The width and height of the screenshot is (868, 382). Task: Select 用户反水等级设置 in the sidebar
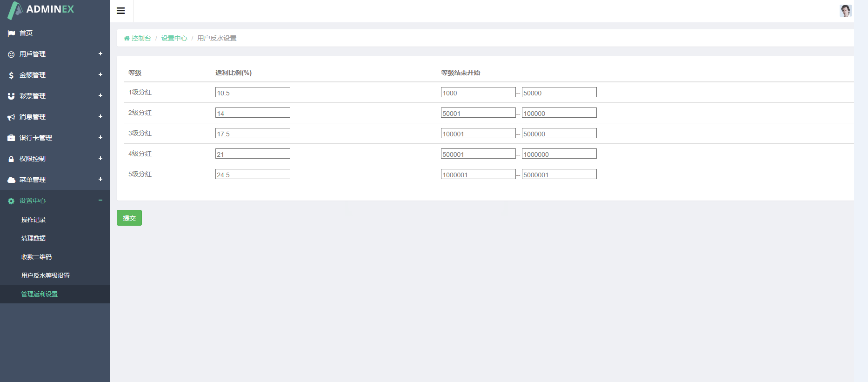pyautogui.click(x=46, y=275)
